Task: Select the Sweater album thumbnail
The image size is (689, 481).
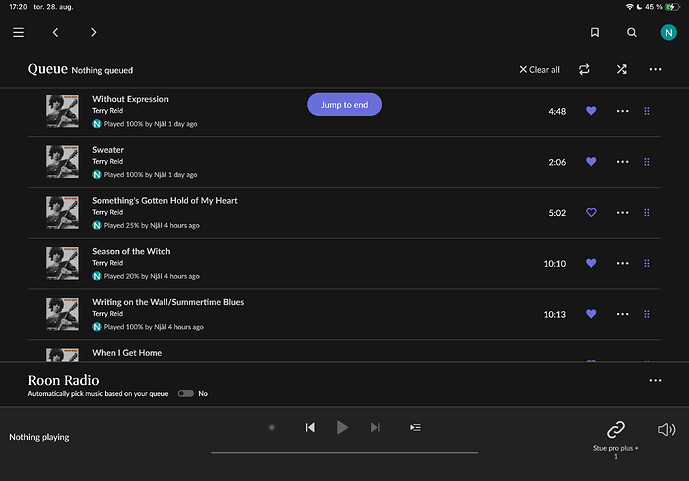Action: tap(62, 162)
